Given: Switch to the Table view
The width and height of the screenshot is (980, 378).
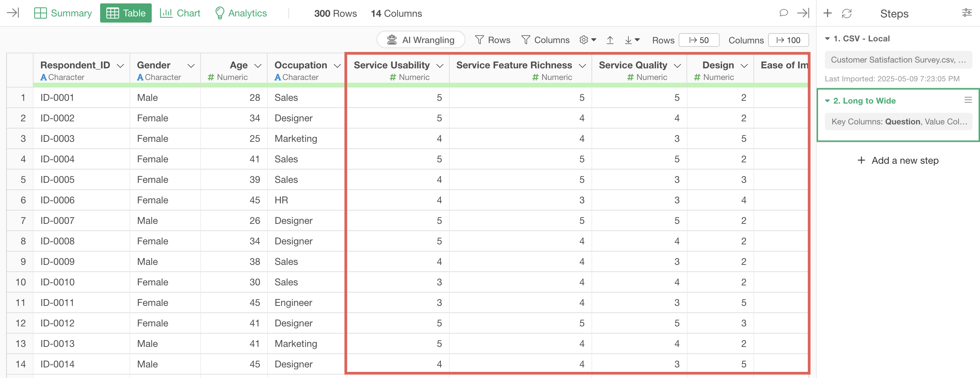Looking at the screenshot, I should (x=126, y=13).
